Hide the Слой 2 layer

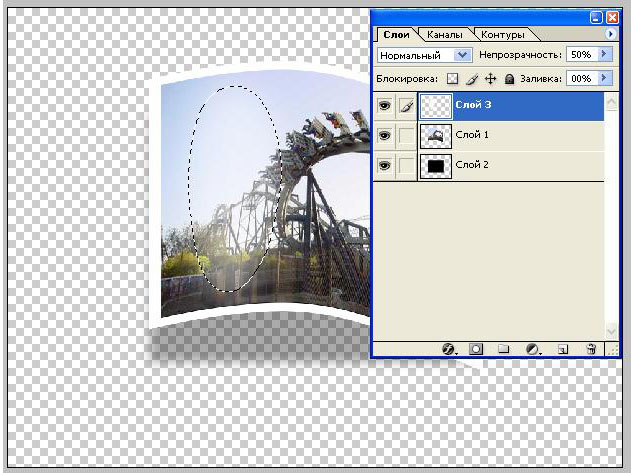coord(384,165)
